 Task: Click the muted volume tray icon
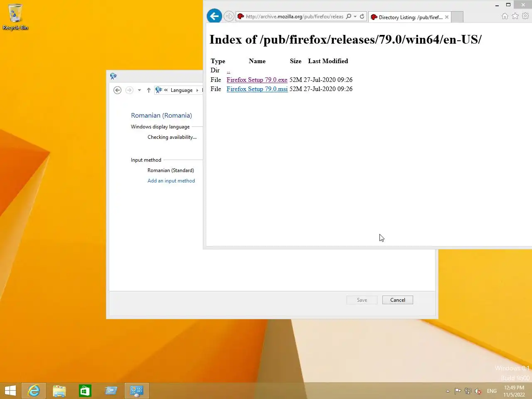click(x=478, y=391)
